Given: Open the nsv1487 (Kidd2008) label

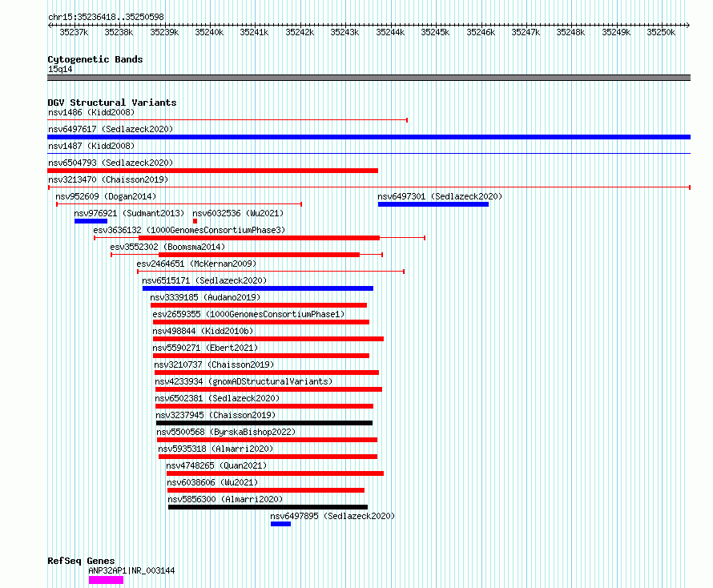Looking at the screenshot, I should (x=91, y=146).
